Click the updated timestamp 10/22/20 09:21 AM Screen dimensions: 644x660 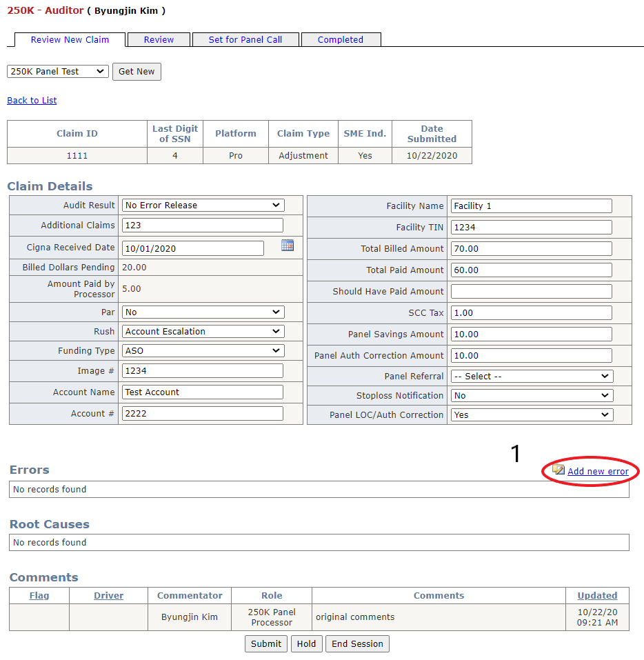(597, 617)
